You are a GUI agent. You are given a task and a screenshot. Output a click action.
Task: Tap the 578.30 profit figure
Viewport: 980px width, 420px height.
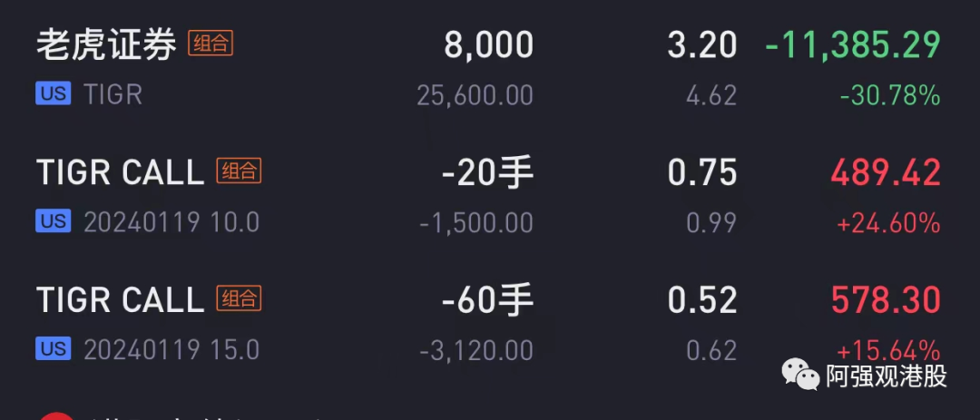click(886, 299)
